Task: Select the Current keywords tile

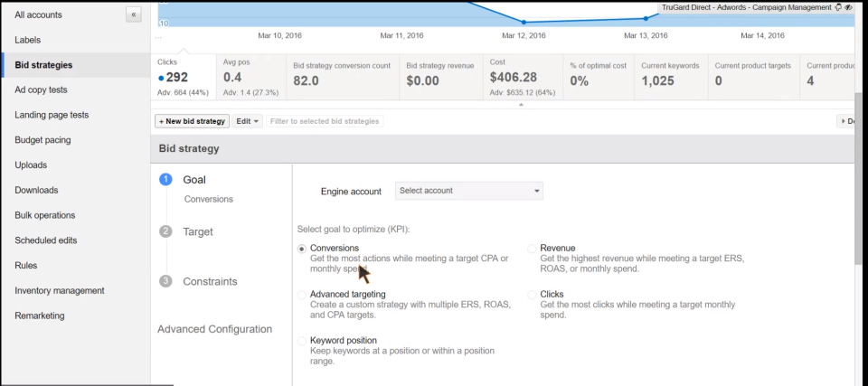Action: click(671, 78)
